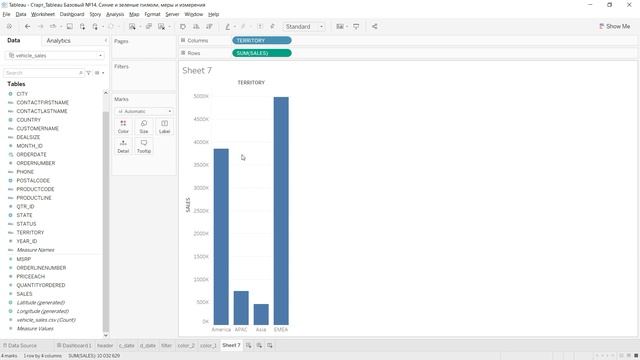Click the new story icon in tab bar
Image resolution: width=640 pixels, height=360 pixels.
[x=270, y=346]
